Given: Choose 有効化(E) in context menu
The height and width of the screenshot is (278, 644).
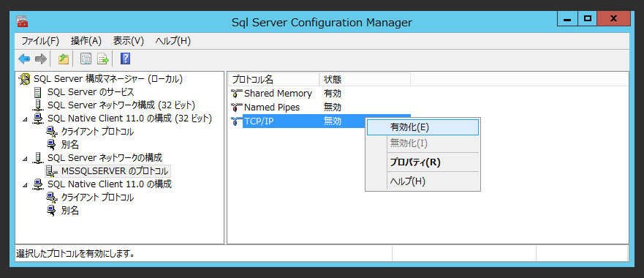Looking at the screenshot, I should point(423,127).
